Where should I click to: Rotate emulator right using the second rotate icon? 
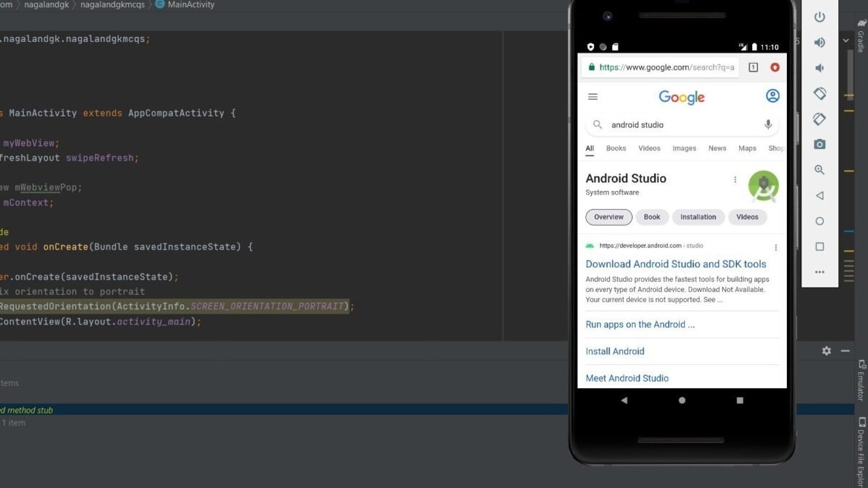[820, 119]
